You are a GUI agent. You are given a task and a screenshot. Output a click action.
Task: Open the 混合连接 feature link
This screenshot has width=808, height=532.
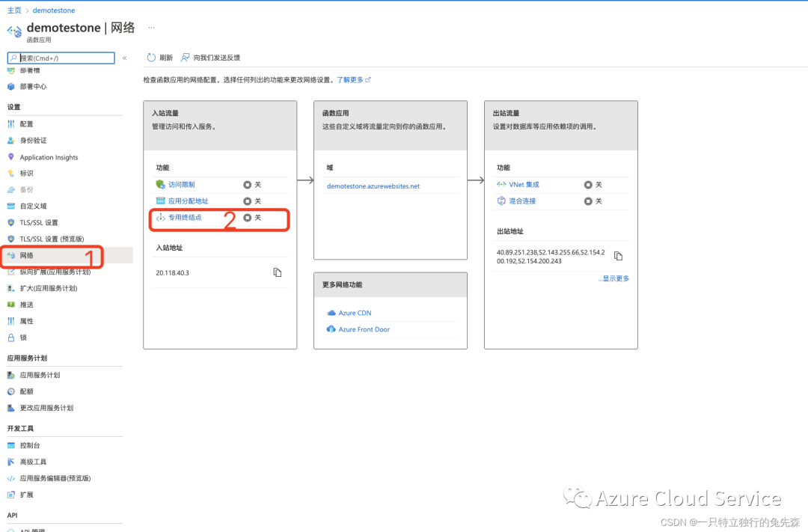tap(522, 201)
